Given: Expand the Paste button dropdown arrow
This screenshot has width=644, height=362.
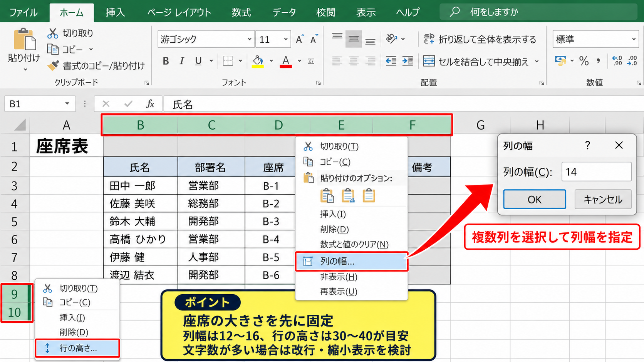Looking at the screenshot, I should pos(25,70).
